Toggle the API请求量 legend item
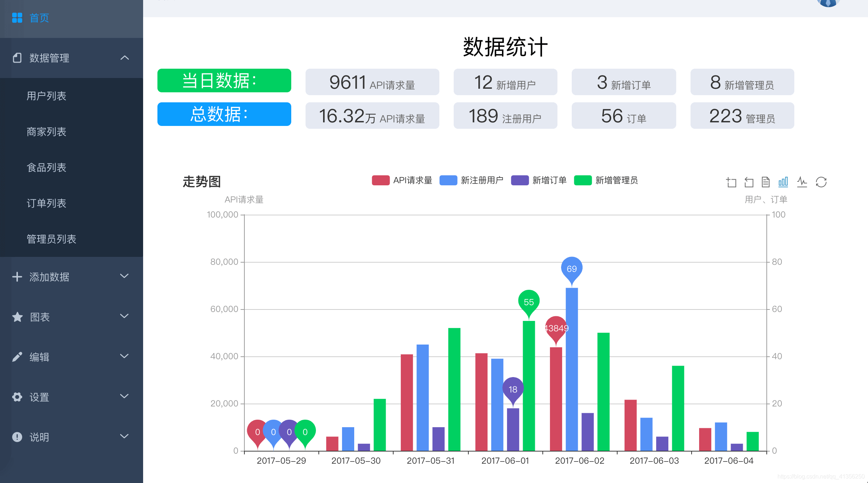 [x=401, y=180]
